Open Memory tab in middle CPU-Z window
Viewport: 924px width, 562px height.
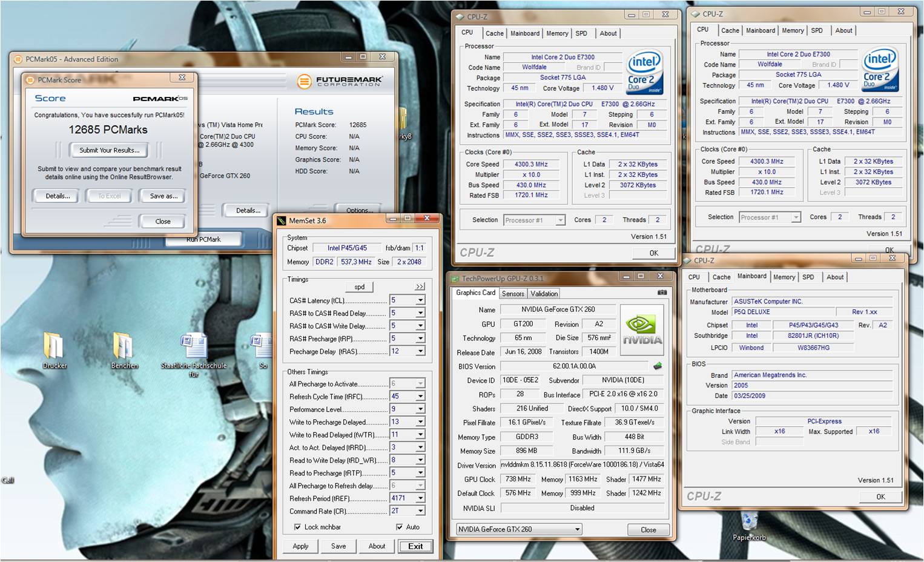click(557, 34)
